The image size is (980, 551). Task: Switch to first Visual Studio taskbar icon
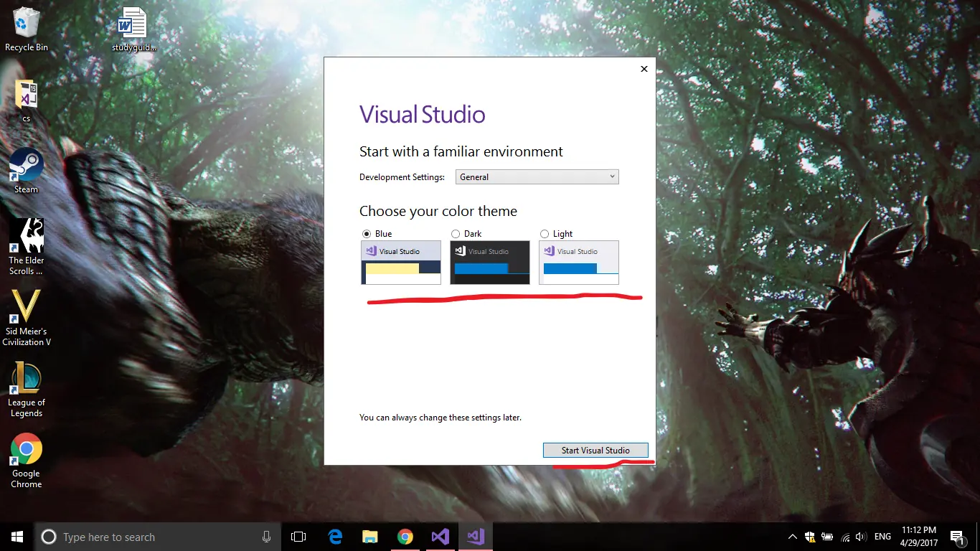coord(440,537)
